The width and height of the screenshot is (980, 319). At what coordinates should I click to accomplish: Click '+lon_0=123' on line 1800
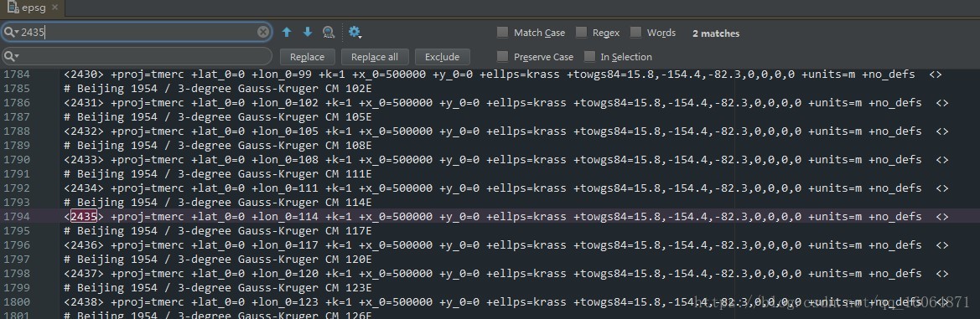[285, 302]
